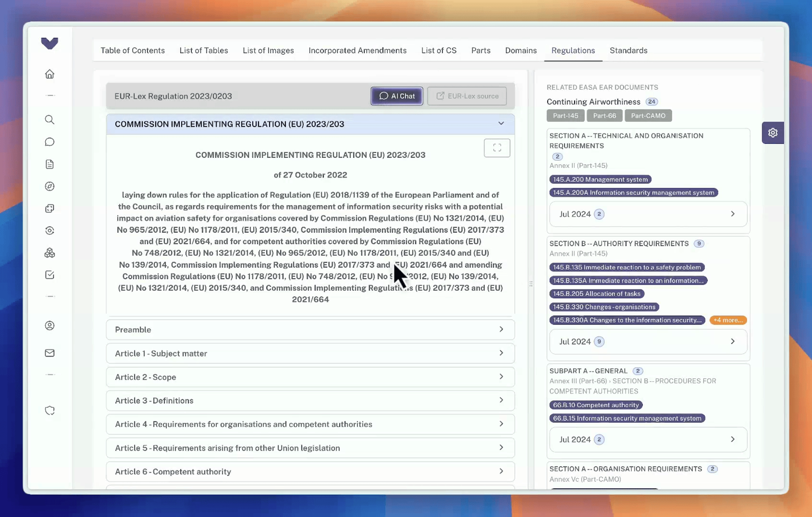Open Jul 2024 row under Section B Authority
This screenshot has height=517, width=812.
[648, 342]
